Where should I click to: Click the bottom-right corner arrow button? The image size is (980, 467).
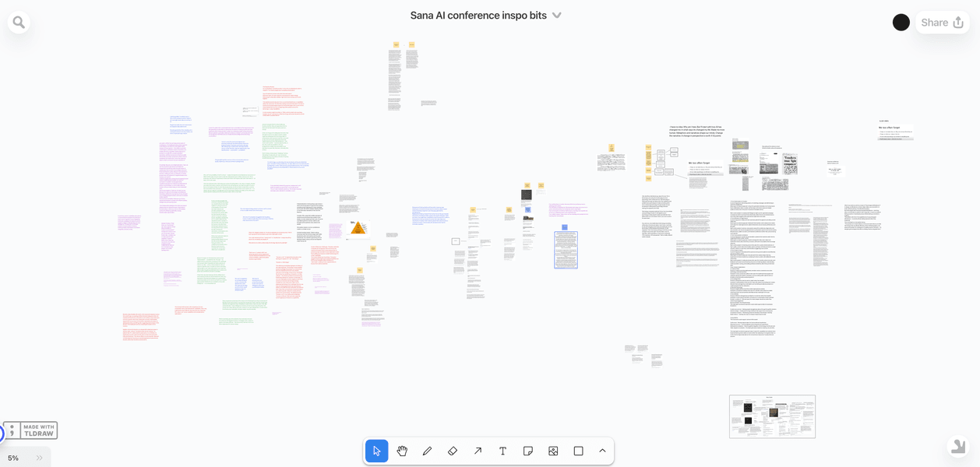click(x=958, y=446)
